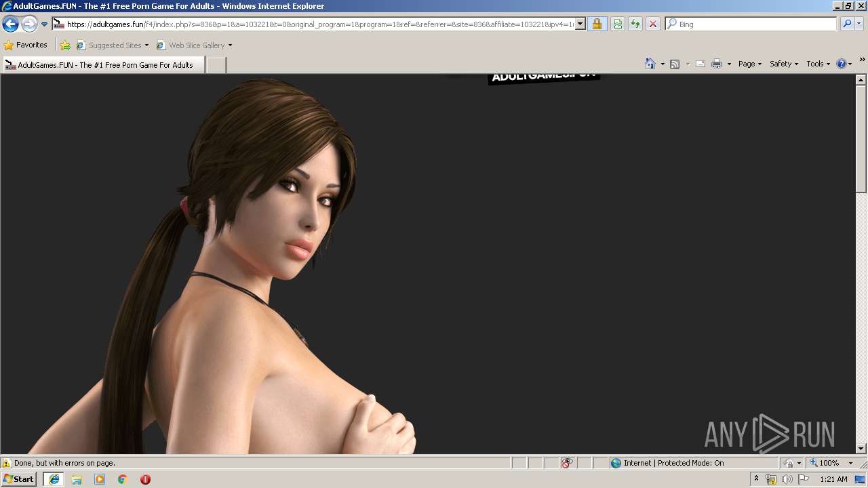Screen dimensions: 868x488
Task: Go back with the Back arrow button
Action: [x=10, y=24]
